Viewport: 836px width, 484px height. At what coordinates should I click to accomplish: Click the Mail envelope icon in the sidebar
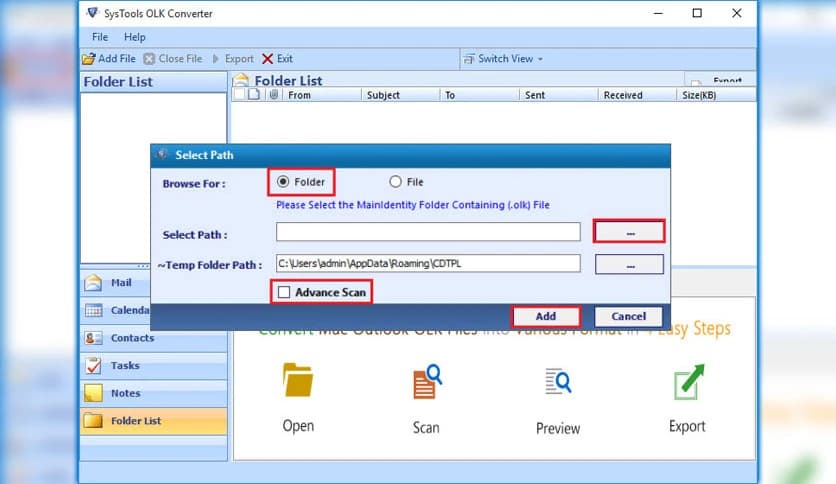pos(93,283)
